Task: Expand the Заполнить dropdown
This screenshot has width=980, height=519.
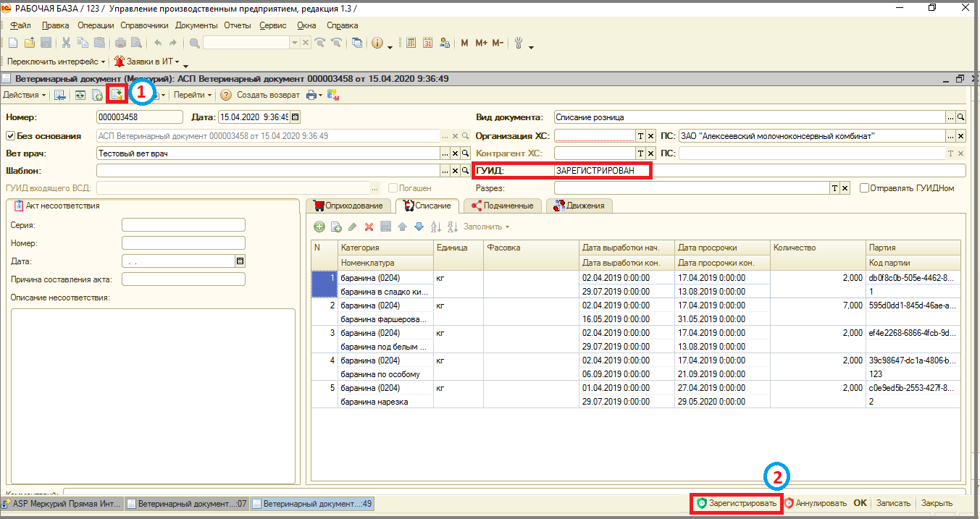Action: [x=486, y=227]
